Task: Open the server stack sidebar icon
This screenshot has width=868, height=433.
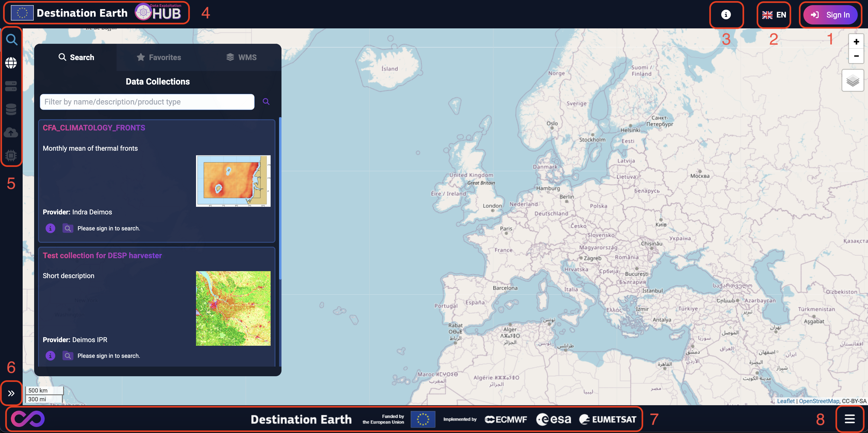Action: 11,86
